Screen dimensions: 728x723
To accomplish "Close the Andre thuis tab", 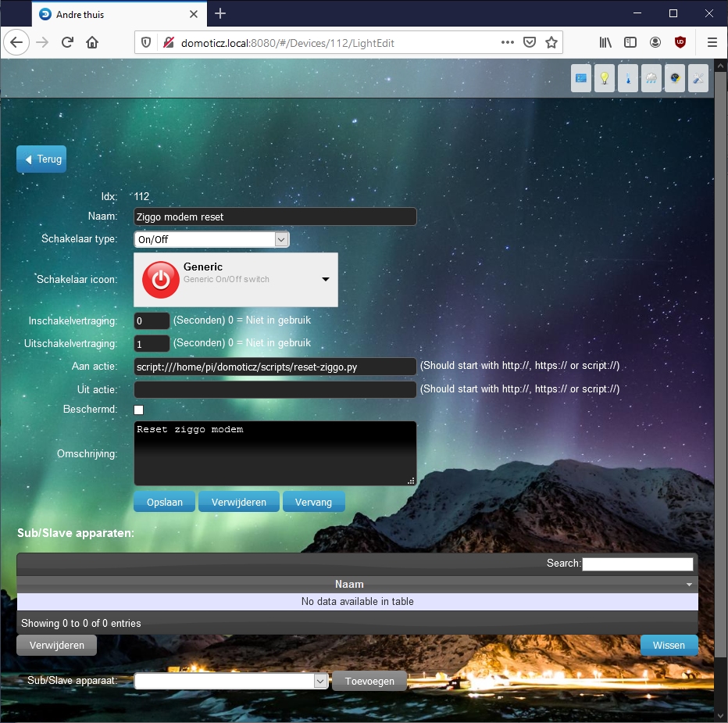I will coord(194,14).
